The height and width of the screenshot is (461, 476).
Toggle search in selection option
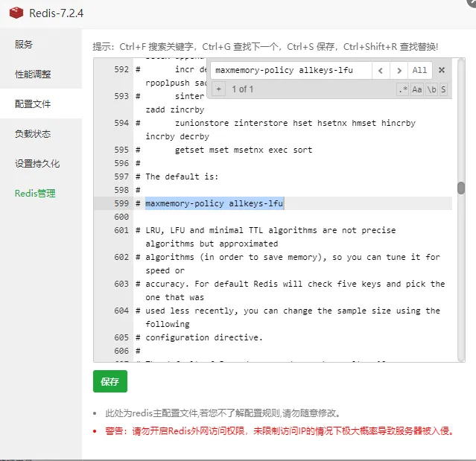(443, 89)
